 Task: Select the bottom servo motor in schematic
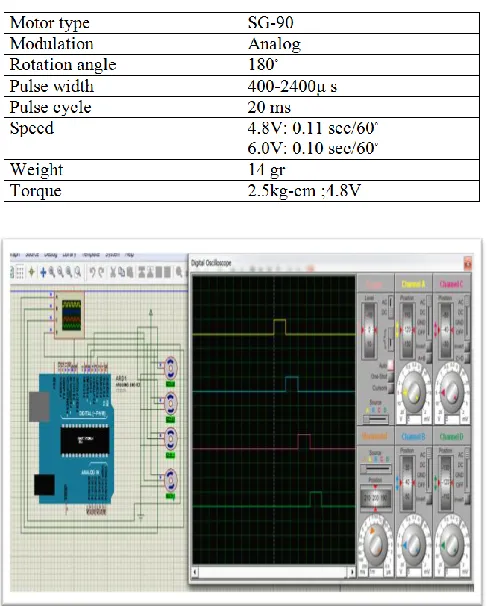pyautogui.click(x=170, y=480)
